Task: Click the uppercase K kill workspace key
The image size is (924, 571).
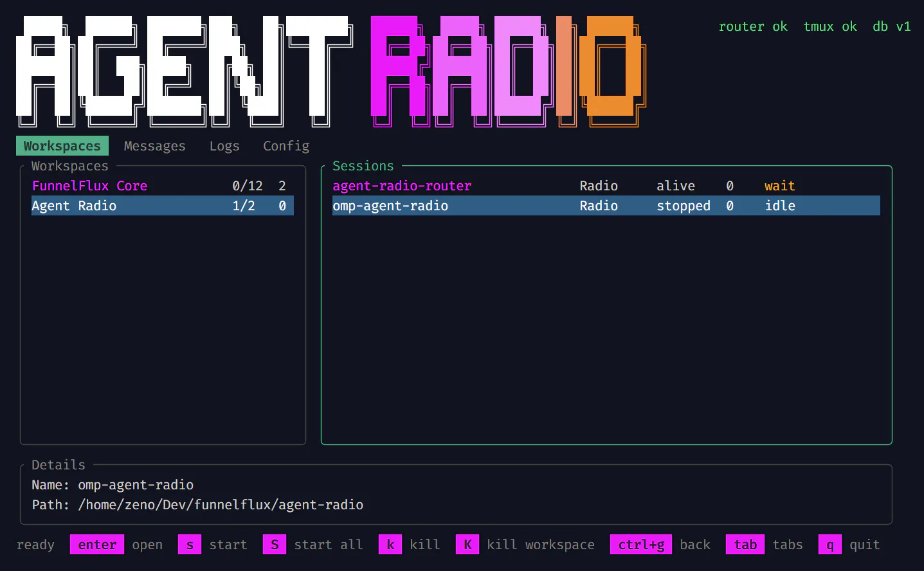Action: point(467,545)
